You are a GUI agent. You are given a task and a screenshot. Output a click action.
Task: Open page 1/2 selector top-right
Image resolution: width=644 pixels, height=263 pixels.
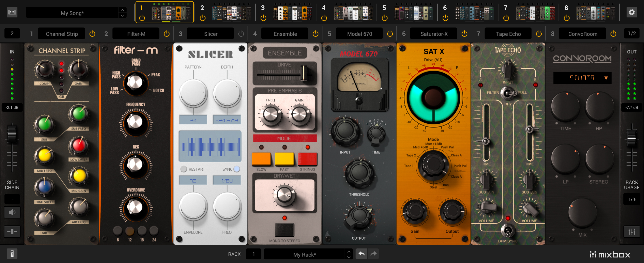pyautogui.click(x=632, y=33)
